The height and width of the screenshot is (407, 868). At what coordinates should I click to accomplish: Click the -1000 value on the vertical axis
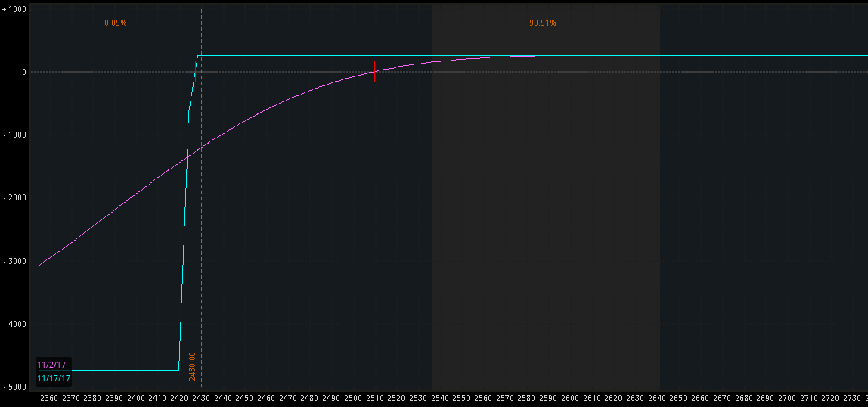coord(15,135)
